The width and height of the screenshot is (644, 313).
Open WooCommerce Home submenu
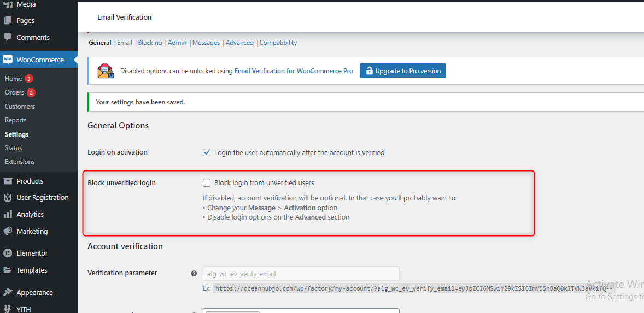13,79
